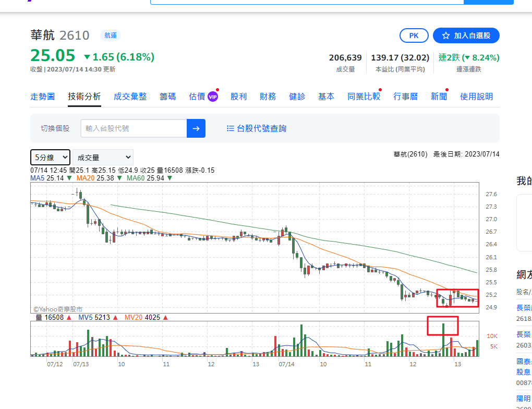Open the 台股代號查詢 link
Image resolution: width=532 pixels, height=409 pixels.
[261, 128]
